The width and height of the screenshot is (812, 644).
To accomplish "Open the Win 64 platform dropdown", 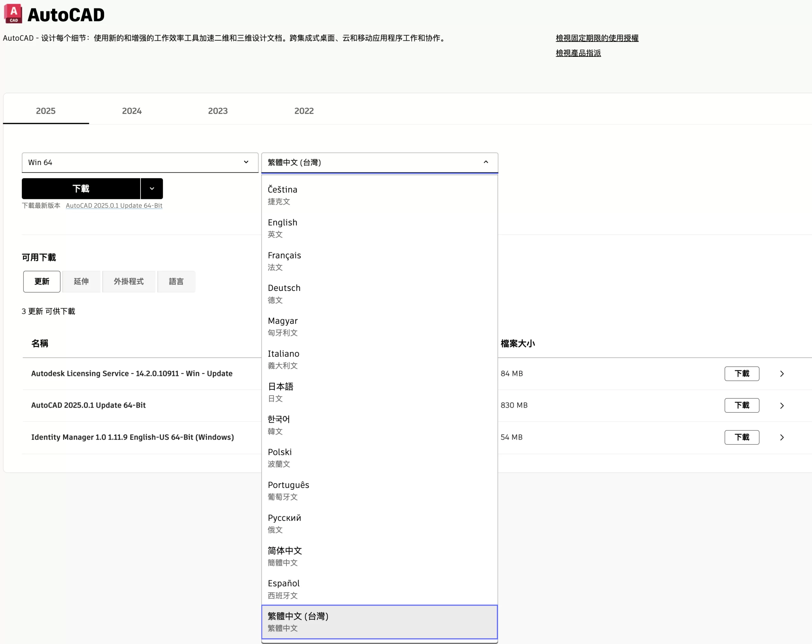I will [x=140, y=162].
